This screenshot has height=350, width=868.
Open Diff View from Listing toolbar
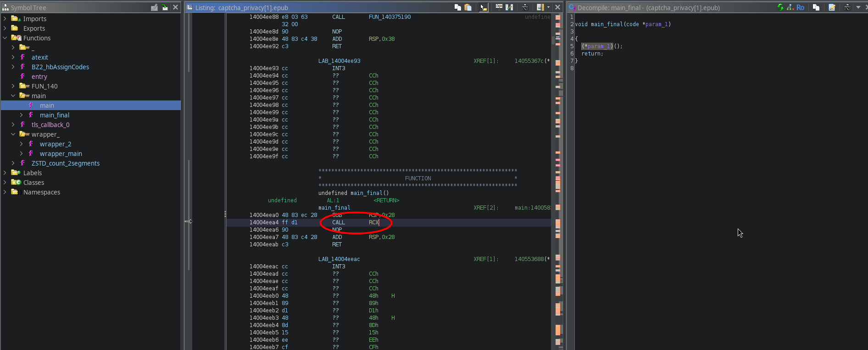(x=509, y=7)
